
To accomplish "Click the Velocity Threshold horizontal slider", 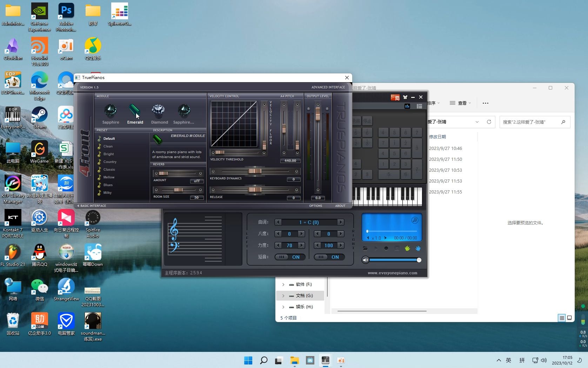I will click(x=238, y=152).
